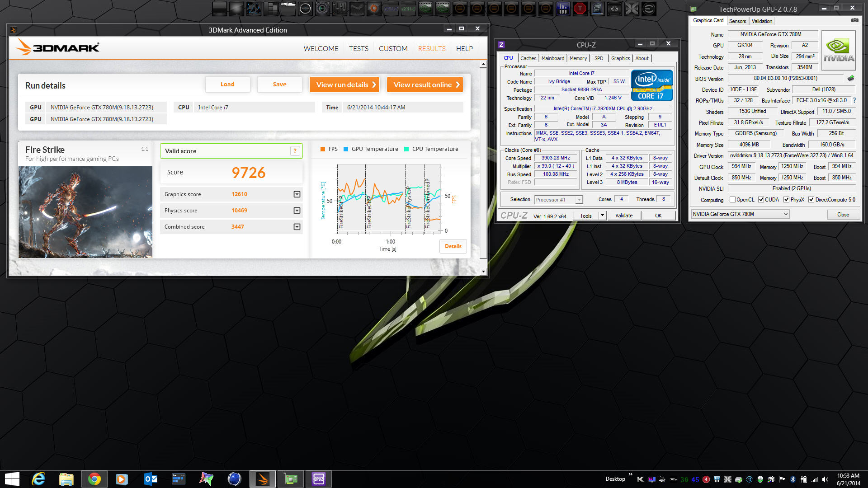Open the Tools dropdown arrow in CPU-Z
Image resolution: width=868 pixels, height=488 pixels.
(x=602, y=216)
